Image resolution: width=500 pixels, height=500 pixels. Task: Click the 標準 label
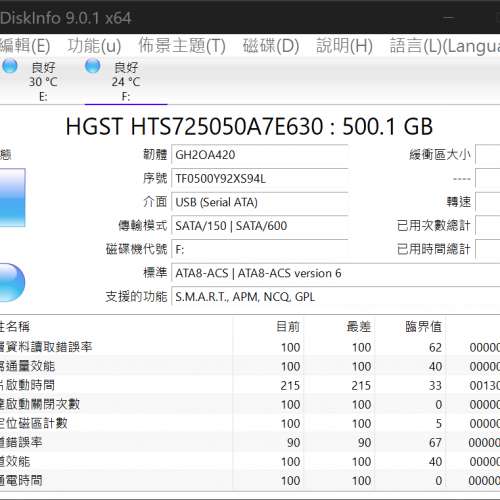click(x=155, y=273)
